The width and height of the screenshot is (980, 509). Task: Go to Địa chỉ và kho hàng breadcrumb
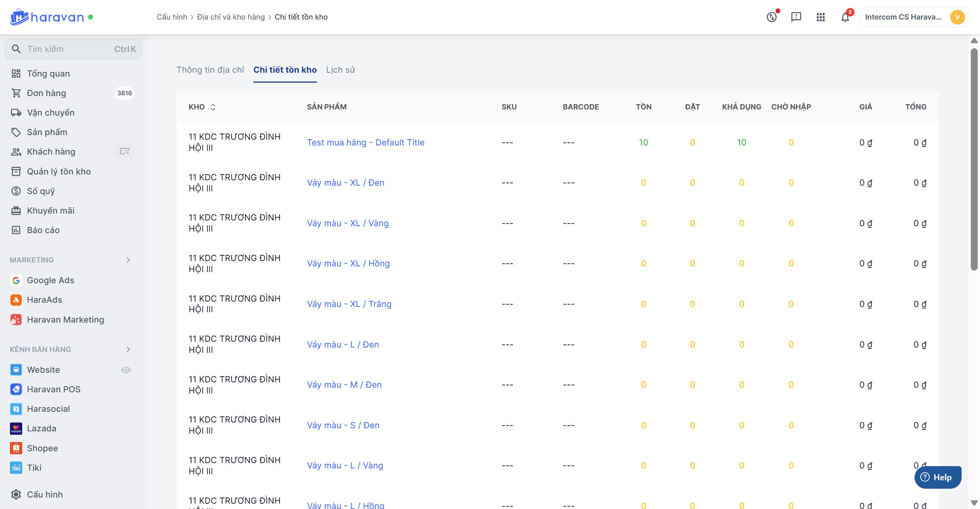(x=230, y=17)
